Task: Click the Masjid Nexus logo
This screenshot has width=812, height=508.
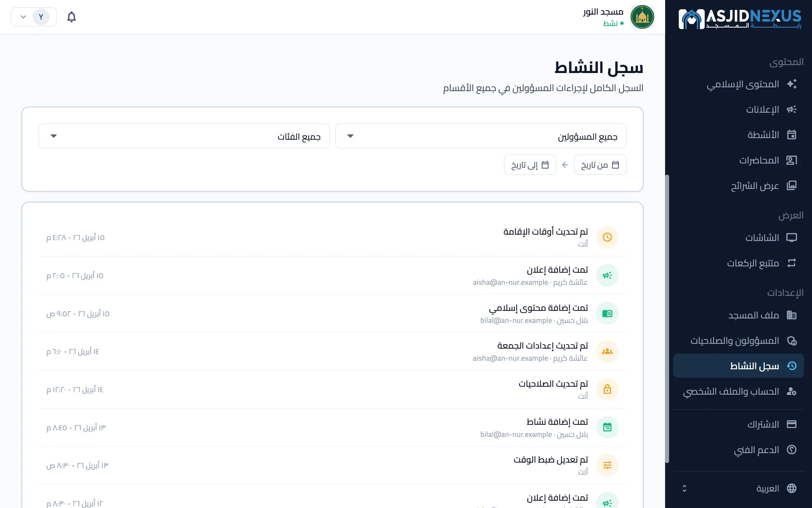Action: [x=740, y=19]
